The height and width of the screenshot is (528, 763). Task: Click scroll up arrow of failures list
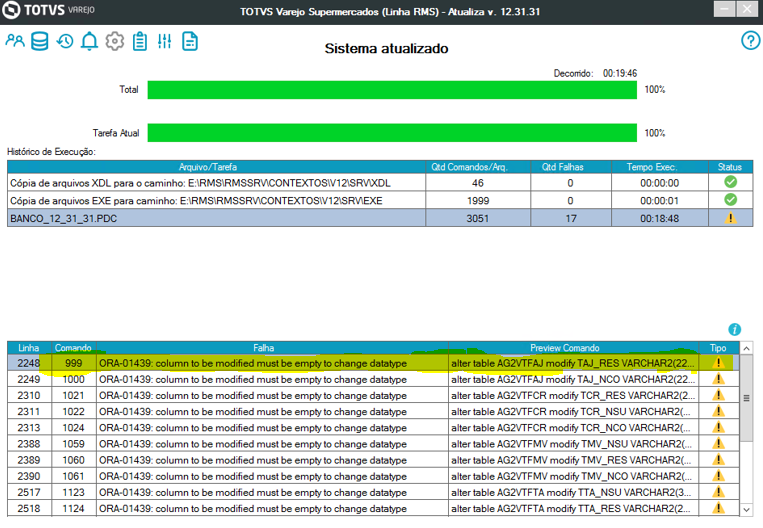coord(746,348)
